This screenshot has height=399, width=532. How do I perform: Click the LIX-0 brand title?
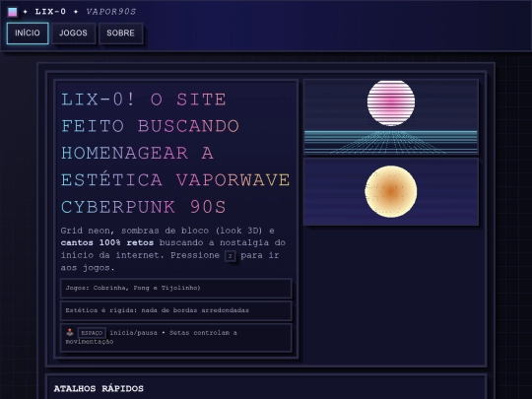pos(50,12)
